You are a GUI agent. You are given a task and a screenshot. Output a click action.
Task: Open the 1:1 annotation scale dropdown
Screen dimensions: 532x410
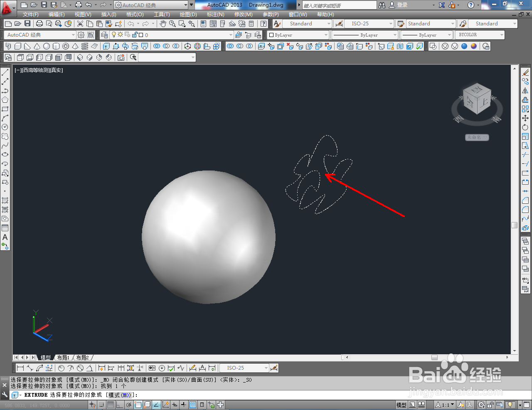click(x=445, y=405)
